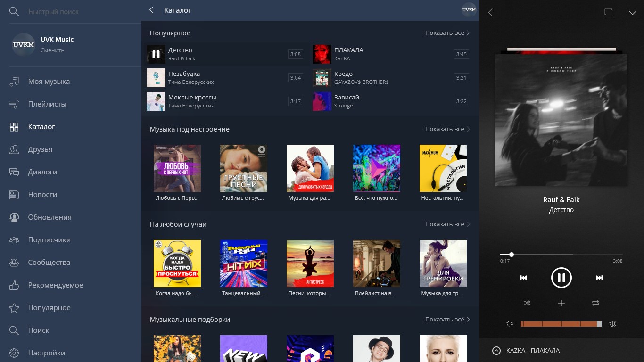The width and height of the screenshot is (644, 362).
Task: Click the Поиск magnifier icon in menu
Action: [x=14, y=330]
